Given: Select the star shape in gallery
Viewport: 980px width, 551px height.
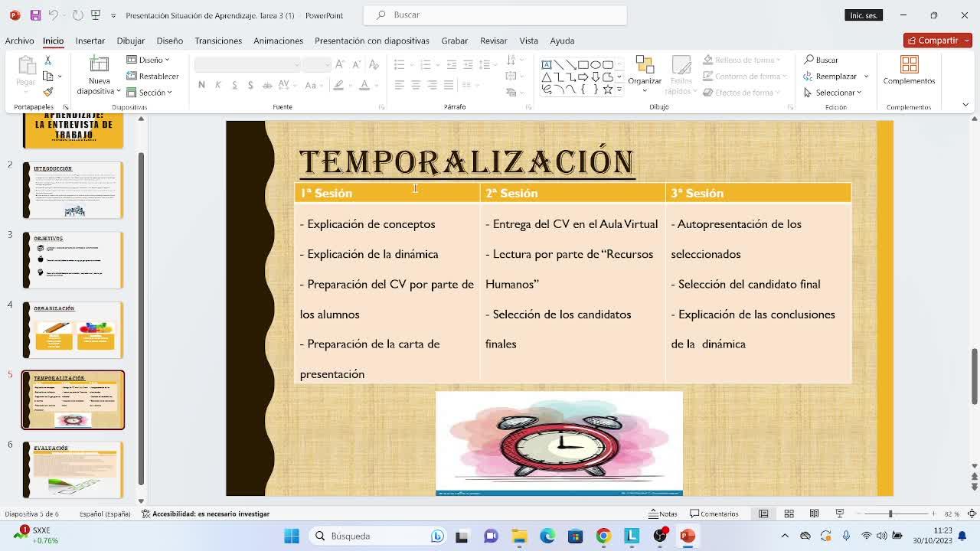Looking at the screenshot, I should click(608, 89).
